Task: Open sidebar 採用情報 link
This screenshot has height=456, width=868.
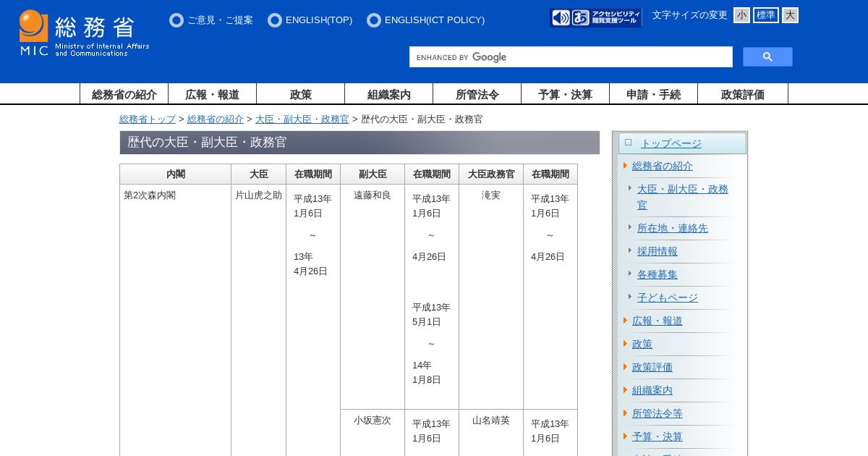Action: coord(658,251)
